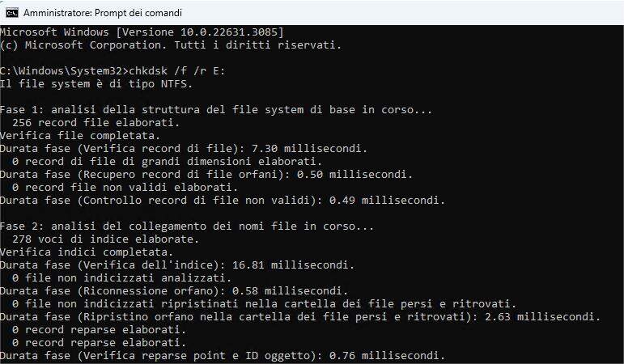Click the '256 record file elaborati.' line
Screen dimensions: 624x364
[96, 123]
